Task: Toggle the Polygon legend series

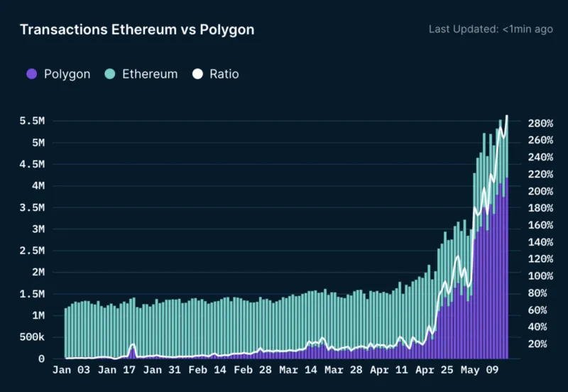Action: pyautogui.click(x=58, y=74)
